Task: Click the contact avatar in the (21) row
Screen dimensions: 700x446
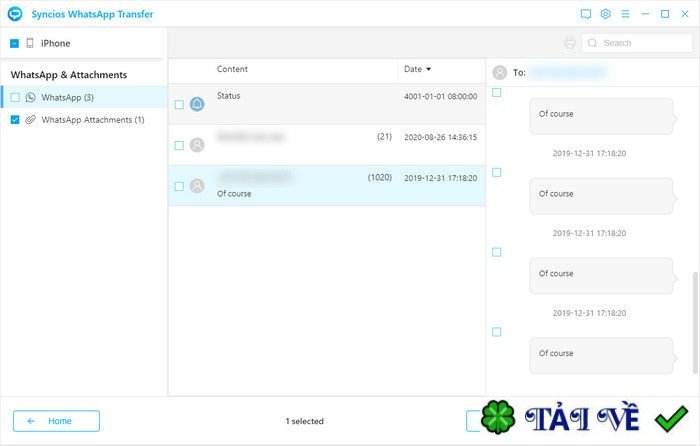Action: pyautogui.click(x=197, y=145)
